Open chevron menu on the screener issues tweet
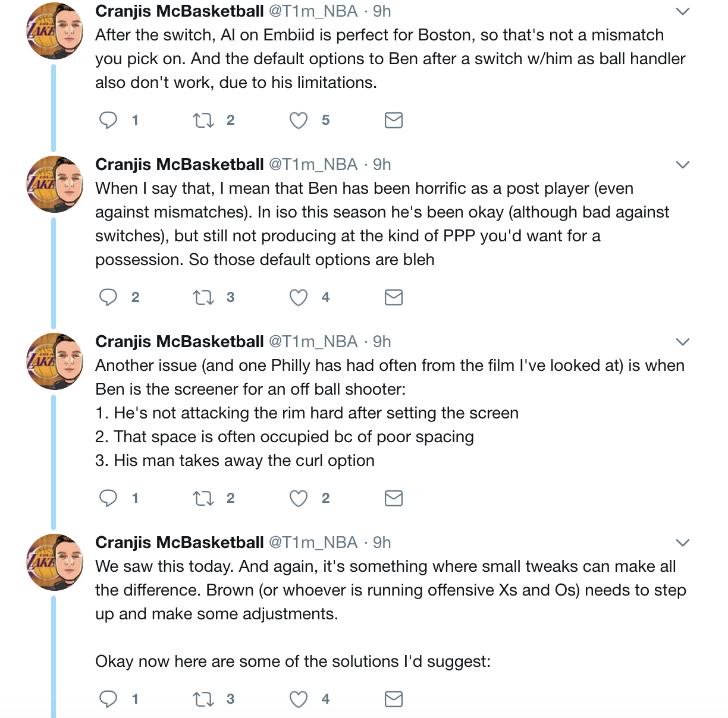Screen dimensions: 728x718 click(x=683, y=342)
